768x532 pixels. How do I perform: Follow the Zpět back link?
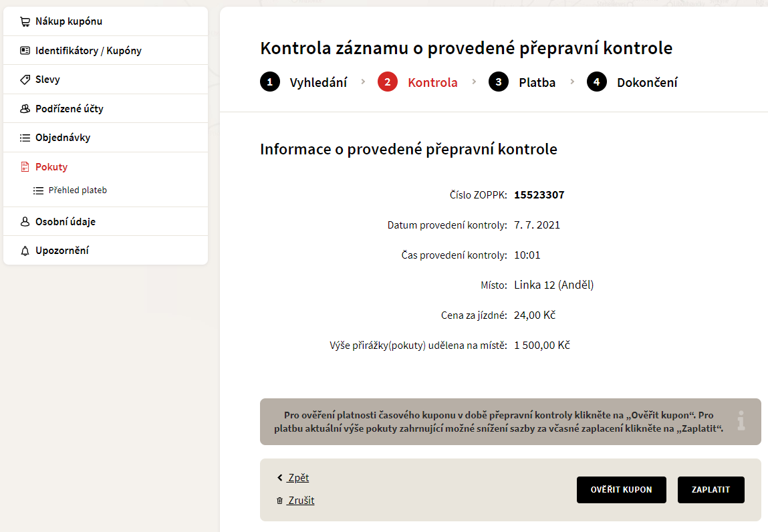tap(298, 478)
